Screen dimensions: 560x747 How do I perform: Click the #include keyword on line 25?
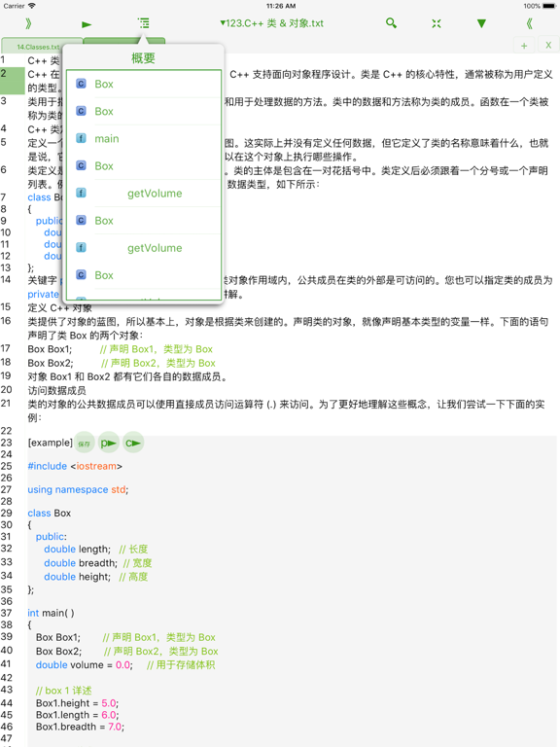point(47,466)
